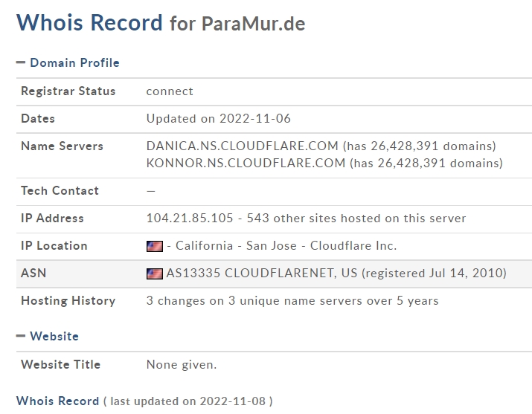
Task: Click the IP Address label
Action: (52, 219)
